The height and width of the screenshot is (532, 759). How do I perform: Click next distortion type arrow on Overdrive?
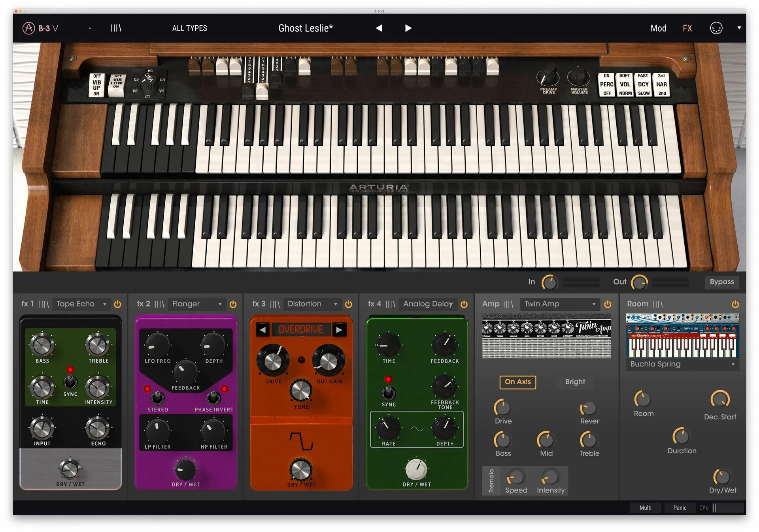click(x=339, y=329)
